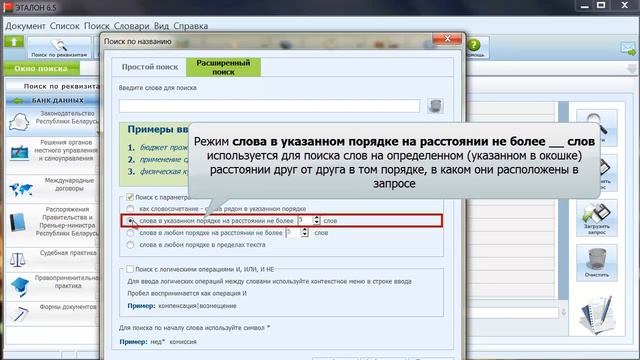
Task: Open Судебная практика scales icon
Action: pyautogui.click(x=18, y=259)
